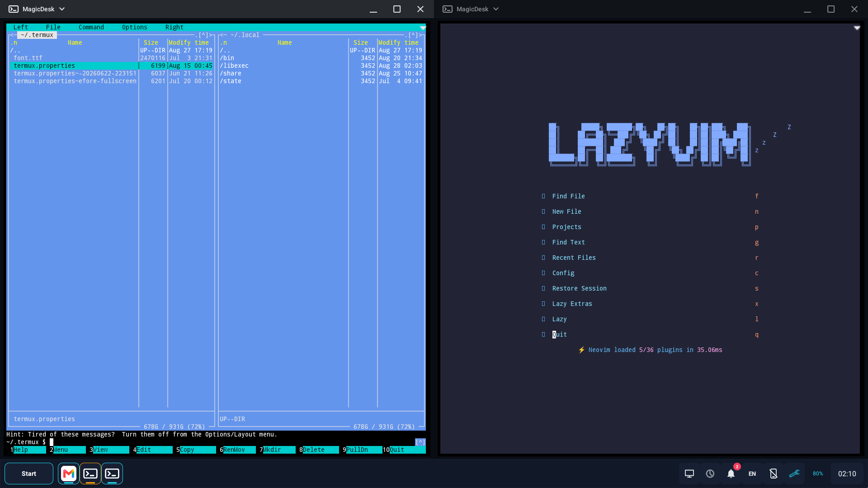The image size is (868, 488).
Task: Select termux.properties~efore-fullscreen file
Action: coord(112,81)
